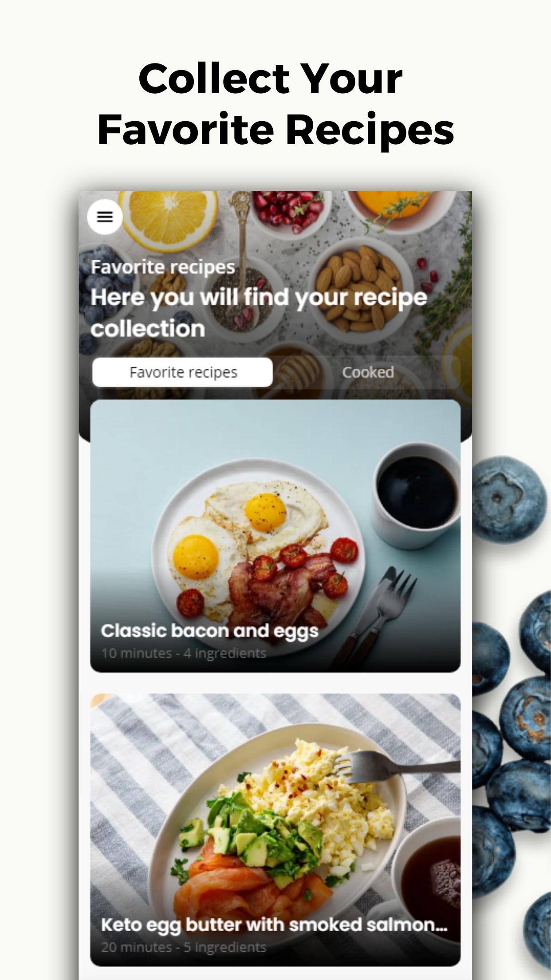Tap the 10 minutes - 4 ingredients text

coord(184,653)
